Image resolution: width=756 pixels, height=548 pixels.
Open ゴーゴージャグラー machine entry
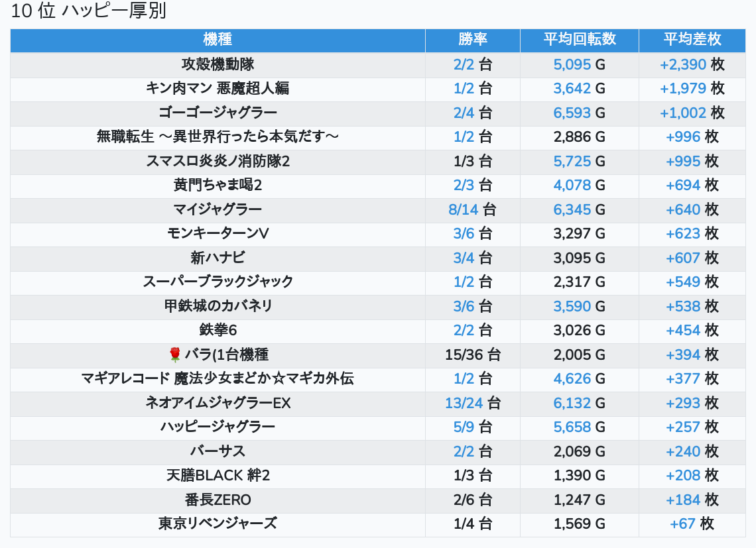pos(218,113)
